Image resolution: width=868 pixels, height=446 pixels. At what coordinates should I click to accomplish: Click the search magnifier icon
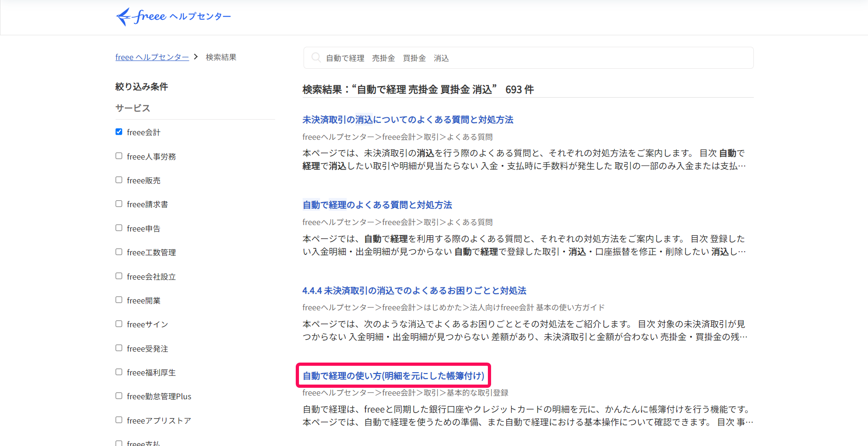[x=315, y=57]
